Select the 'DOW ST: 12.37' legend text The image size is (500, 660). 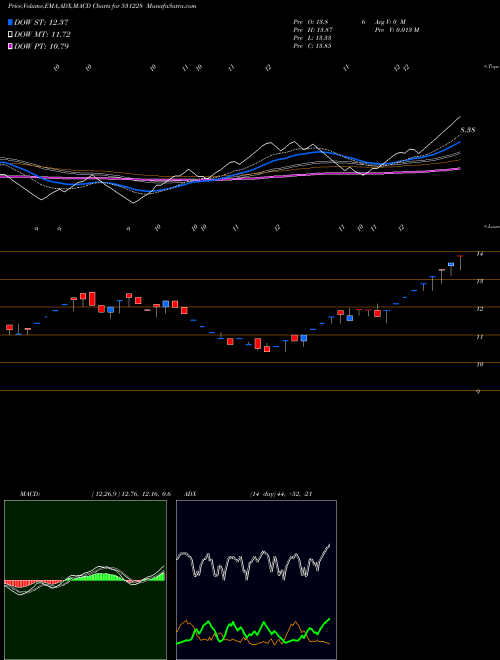41,22
